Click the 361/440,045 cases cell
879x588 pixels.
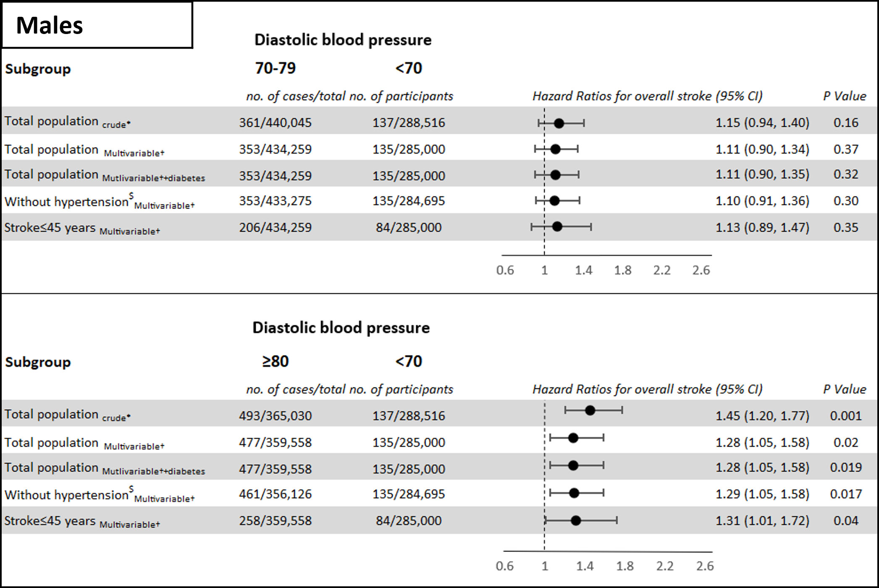[x=275, y=123]
